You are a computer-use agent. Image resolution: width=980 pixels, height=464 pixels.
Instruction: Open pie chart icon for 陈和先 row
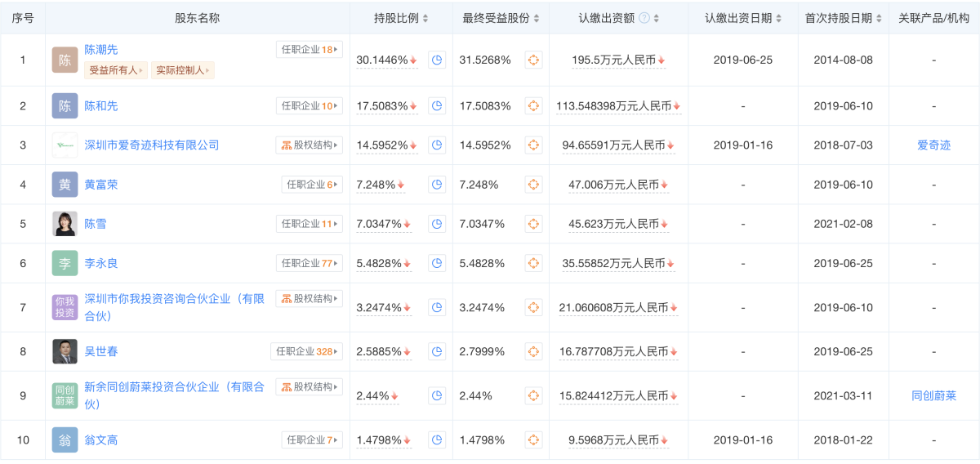[437, 105]
